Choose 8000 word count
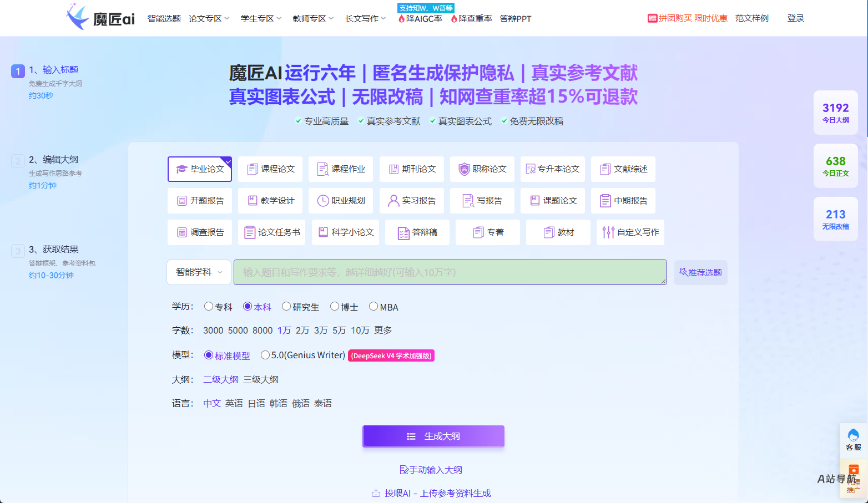The width and height of the screenshot is (868, 503). [x=263, y=331]
